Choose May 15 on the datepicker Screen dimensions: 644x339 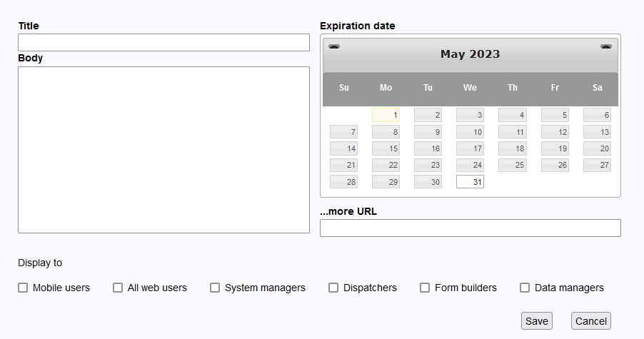pyautogui.click(x=386, y=148)
